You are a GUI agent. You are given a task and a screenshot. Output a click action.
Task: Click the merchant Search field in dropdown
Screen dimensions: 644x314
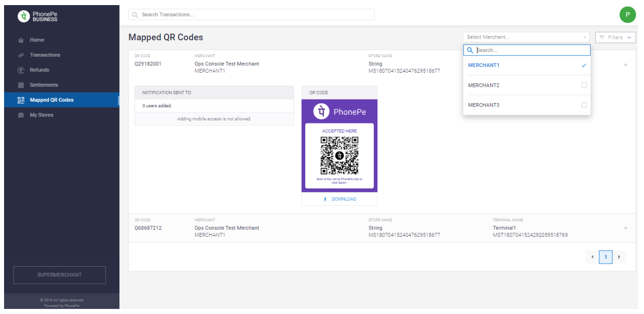pyautogui.click(x=527, y=50)
